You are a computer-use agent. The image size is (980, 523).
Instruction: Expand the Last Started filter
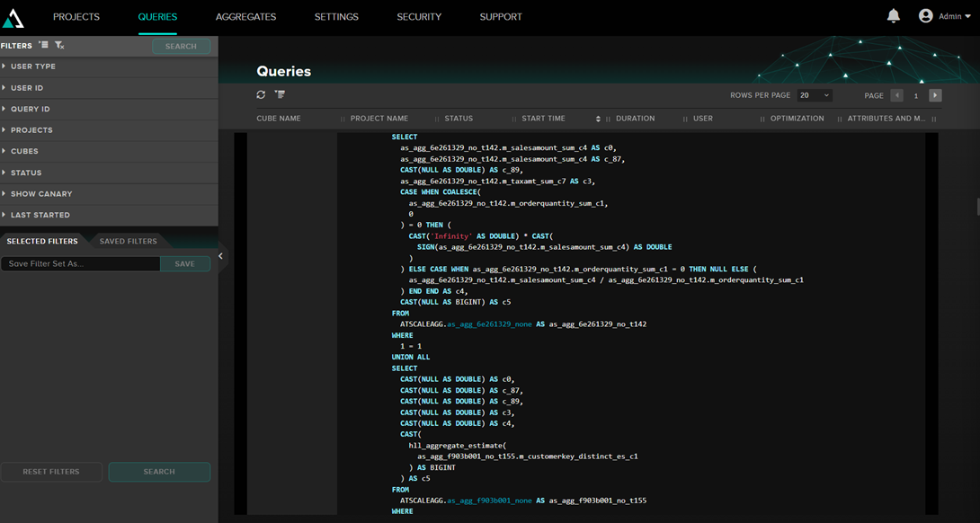40,216
